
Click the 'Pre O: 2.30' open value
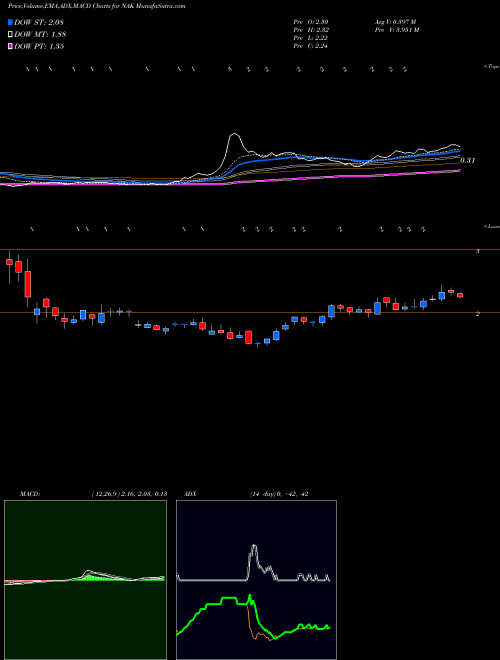[311, 22]
